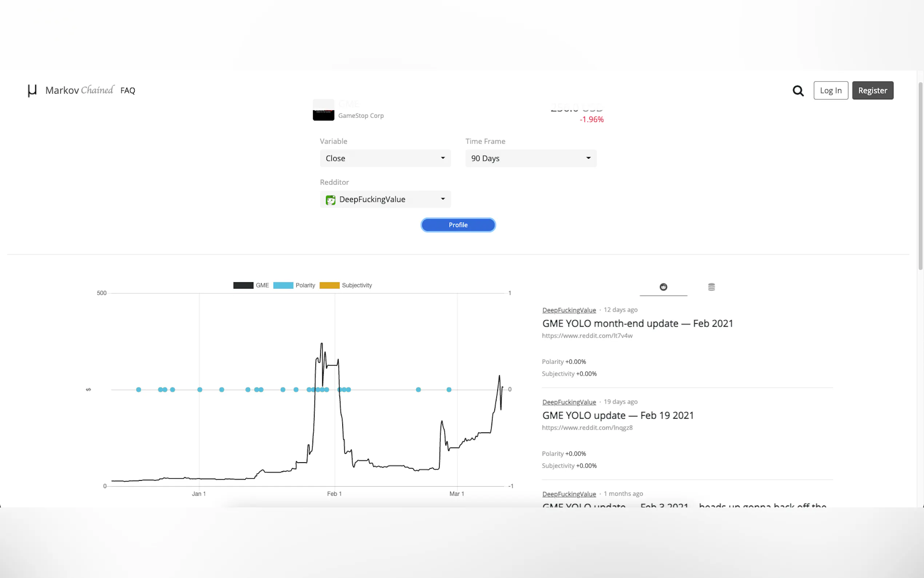Click the Log In button
Screen dimensions: 924x578
[x=831, y=91]
